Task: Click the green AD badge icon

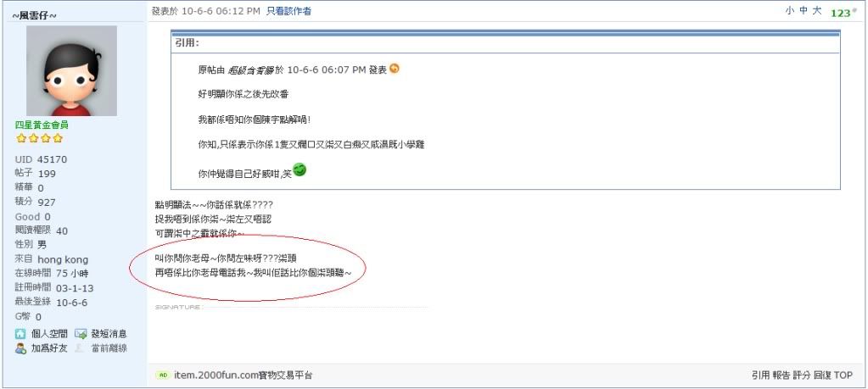Action: [x=163, y=375]
